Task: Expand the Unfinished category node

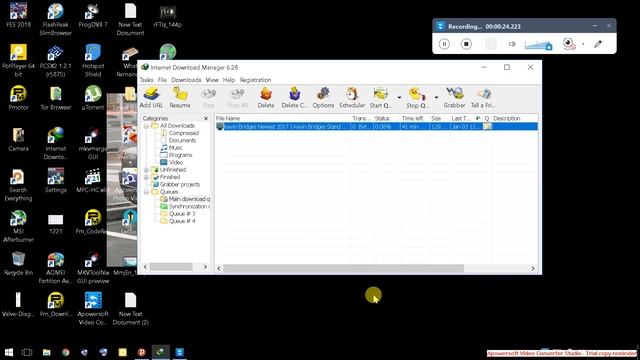Action: click(146, 170)
